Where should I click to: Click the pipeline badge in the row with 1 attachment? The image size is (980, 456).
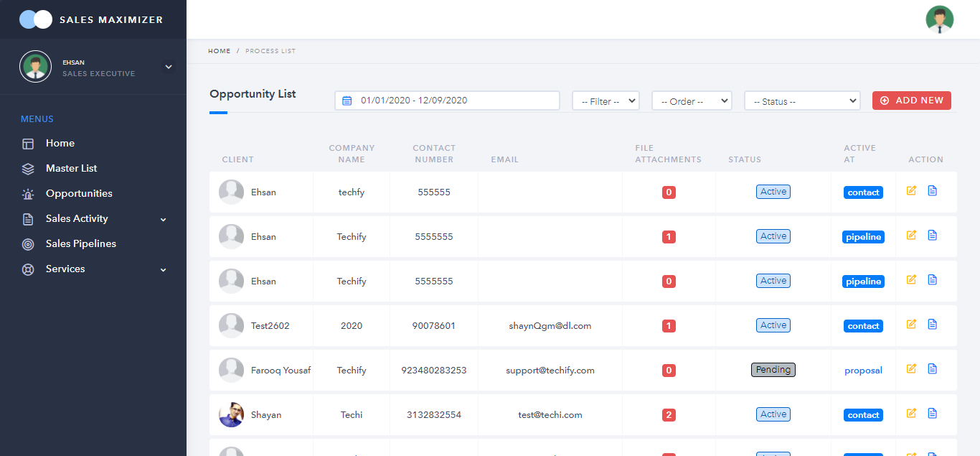(x=863, y=237)
